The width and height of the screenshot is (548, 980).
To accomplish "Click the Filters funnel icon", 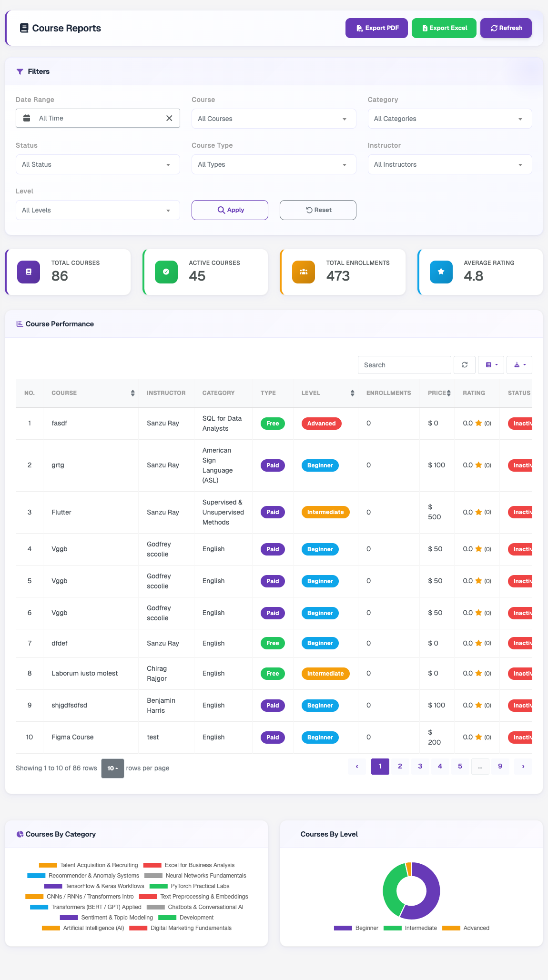I will coord(20,71).
